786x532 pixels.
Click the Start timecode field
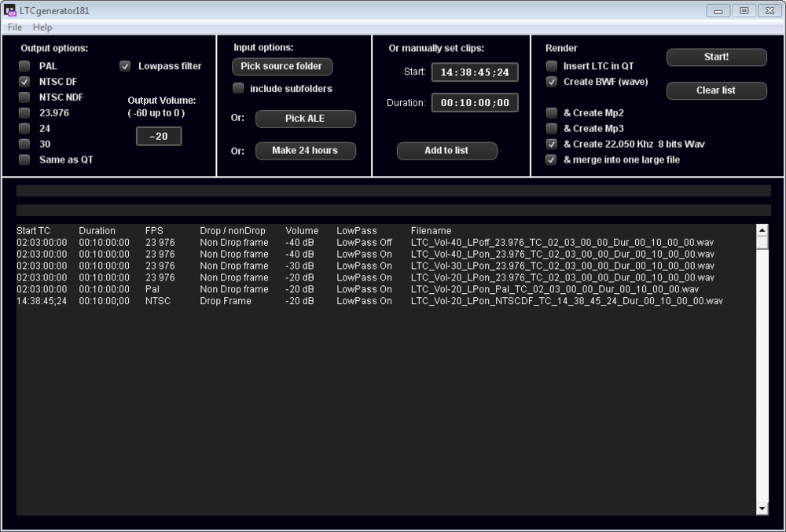click(474, 72)
